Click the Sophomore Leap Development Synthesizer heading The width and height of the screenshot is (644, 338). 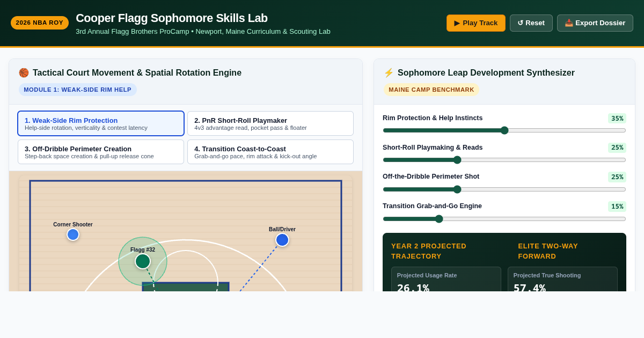(x=486, y=73)
